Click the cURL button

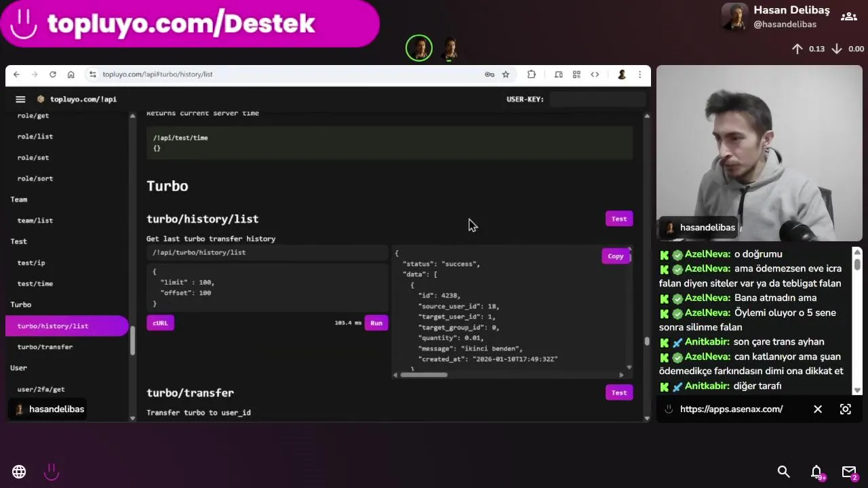(160, 323)
